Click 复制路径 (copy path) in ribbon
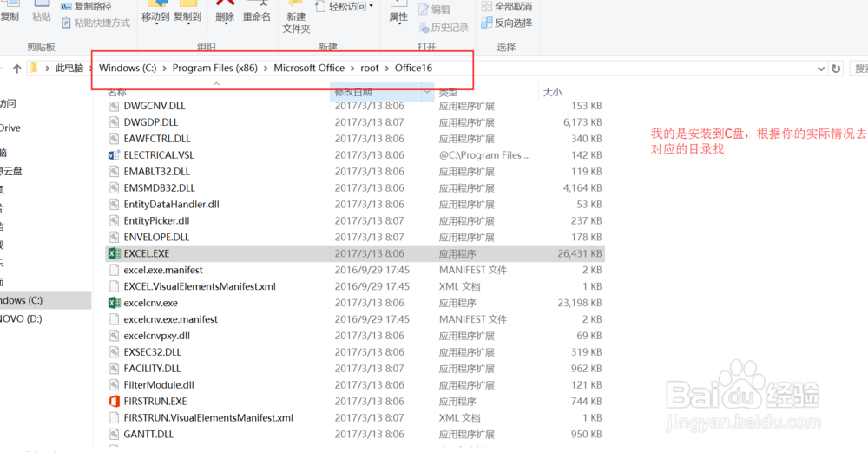868x452 pixels. [x=86, y=7]
